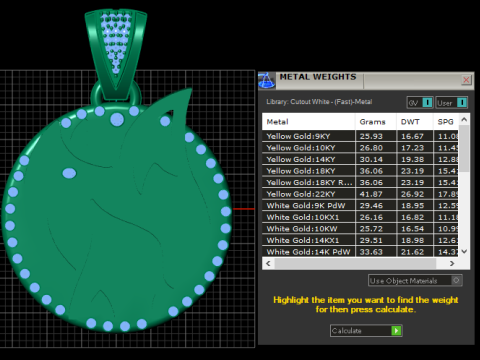The height and width of the screenshot is (360, 480).
Task: Click the Metal Weights panel icon
Action: 267,80
